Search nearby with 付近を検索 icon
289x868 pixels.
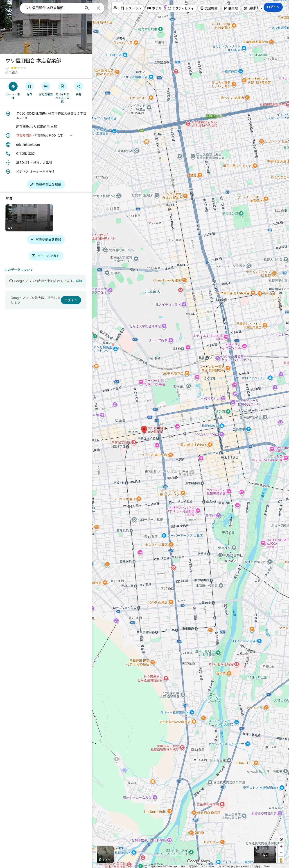(x=46, y=86)
